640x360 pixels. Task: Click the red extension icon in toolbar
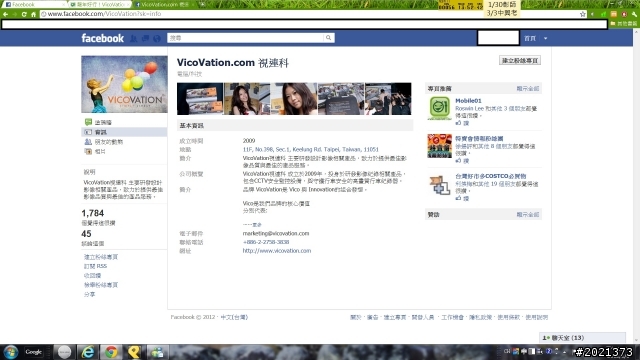click(624, 14)
